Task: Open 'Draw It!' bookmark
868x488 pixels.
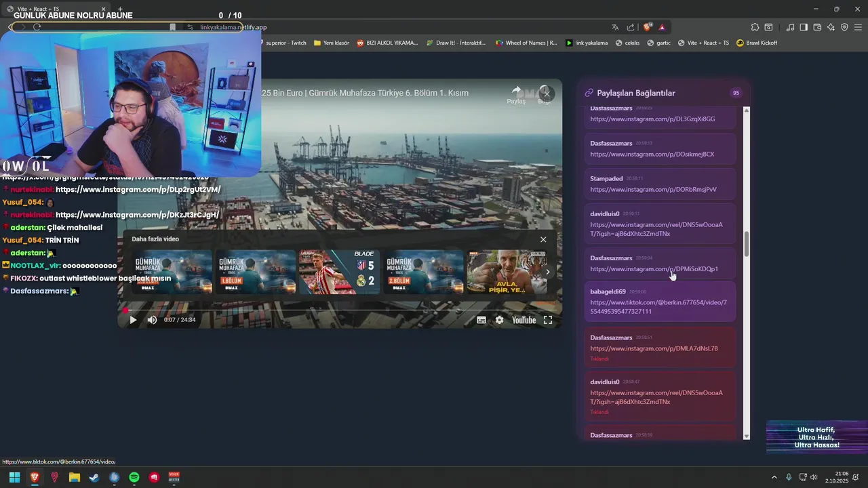Action: point(456,43)
